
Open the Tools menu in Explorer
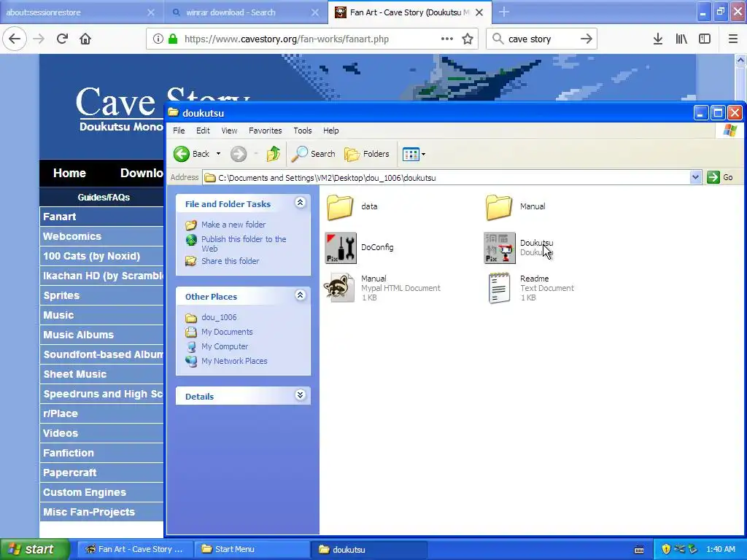click(x=303, y=131)
